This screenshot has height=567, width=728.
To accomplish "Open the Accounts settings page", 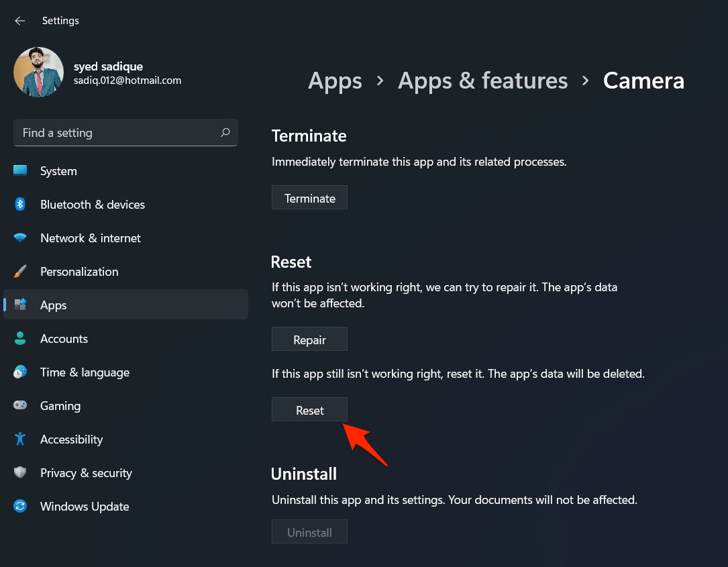I will pos(64,339).
